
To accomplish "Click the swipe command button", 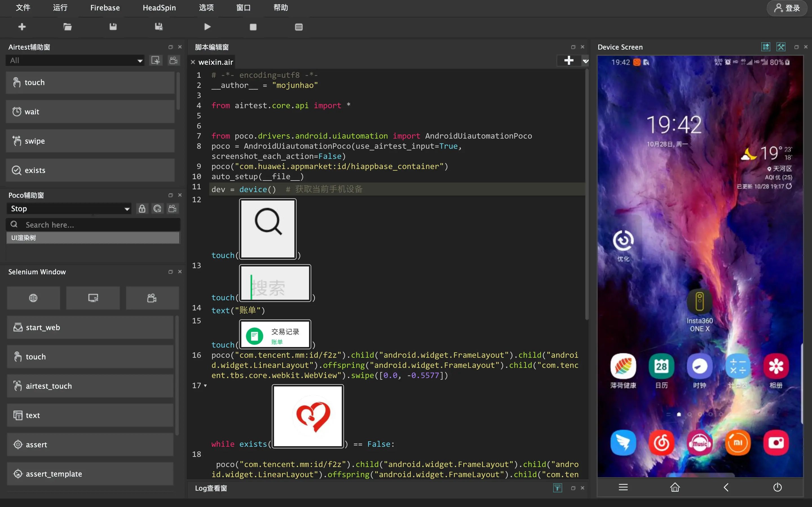I will point(90,141).
